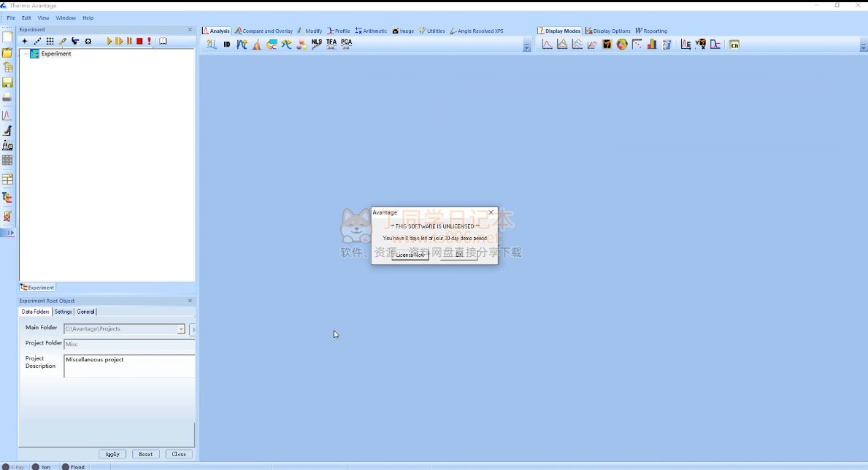Toggle the Ion status indicator
Viewport: 868px width, 470px height.
(x=42, y=466)
